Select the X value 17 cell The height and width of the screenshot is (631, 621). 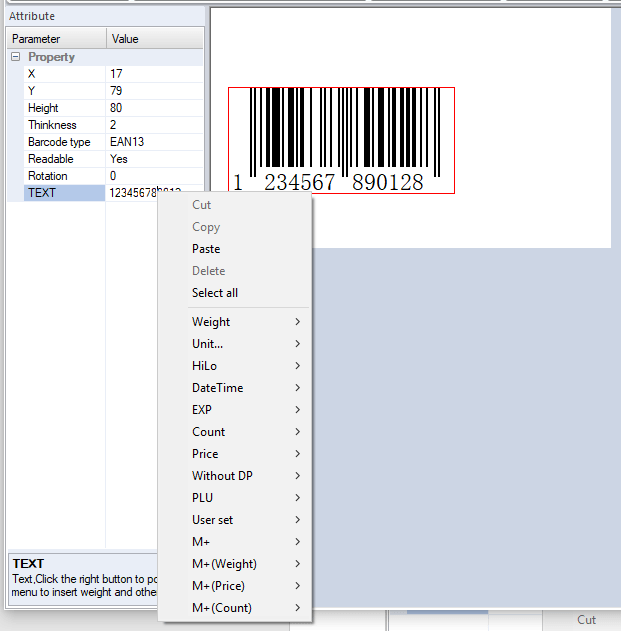coord(154,74)
